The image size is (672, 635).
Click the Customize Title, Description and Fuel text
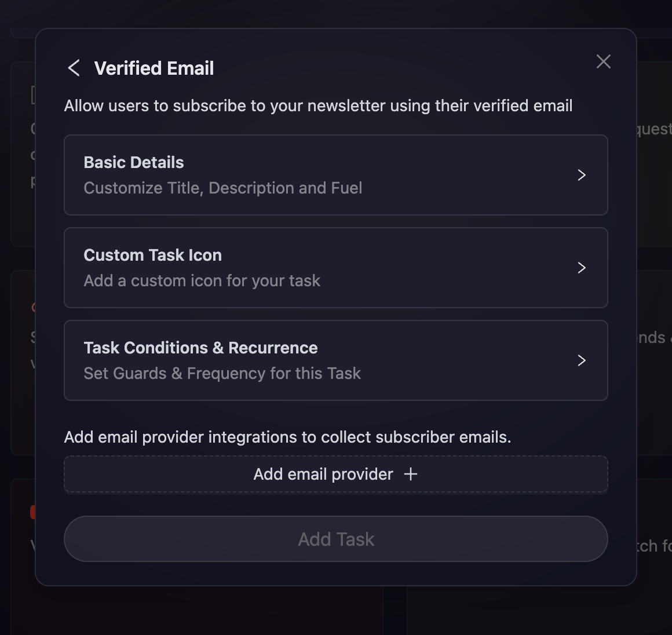[223, 188]
